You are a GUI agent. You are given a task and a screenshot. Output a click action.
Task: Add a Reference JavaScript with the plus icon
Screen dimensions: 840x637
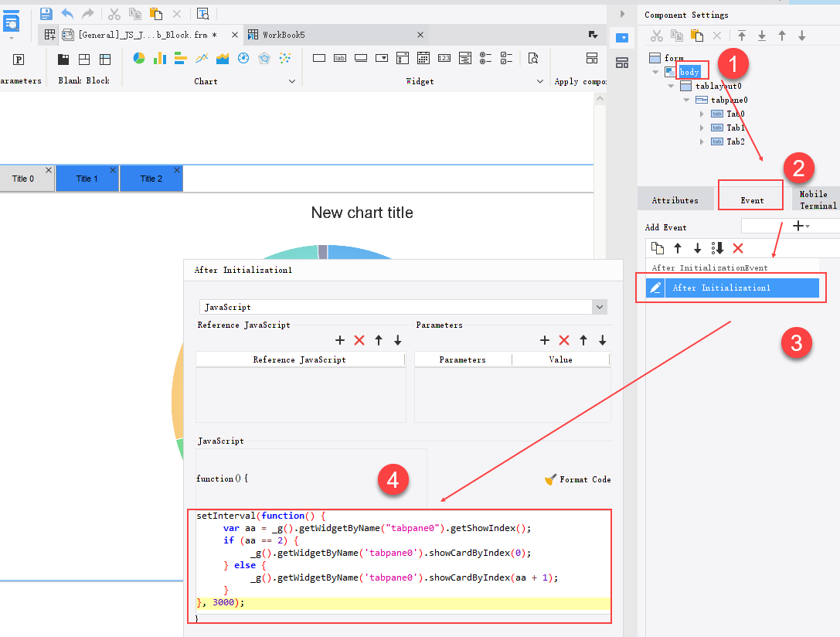[x=340, y=340]
